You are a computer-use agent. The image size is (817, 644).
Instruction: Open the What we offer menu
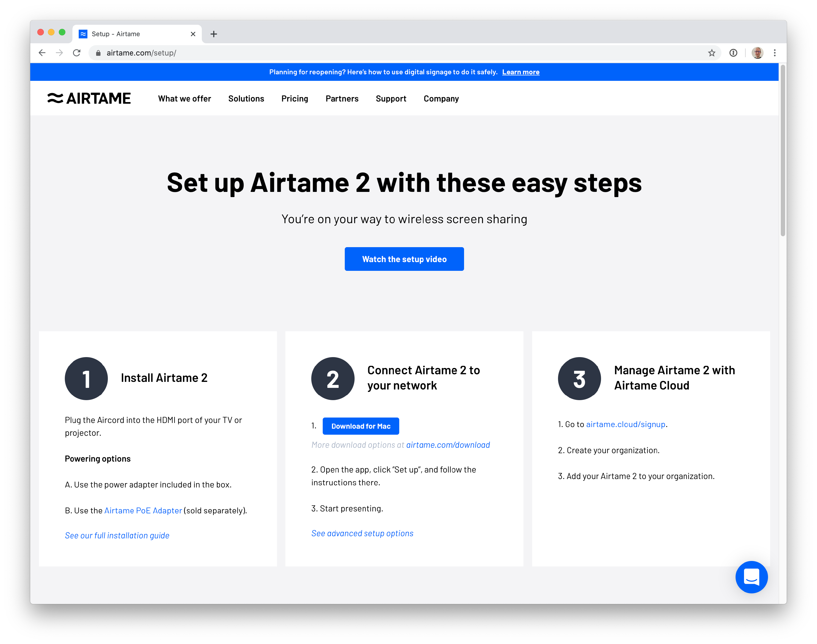click(x=184, y=99)
